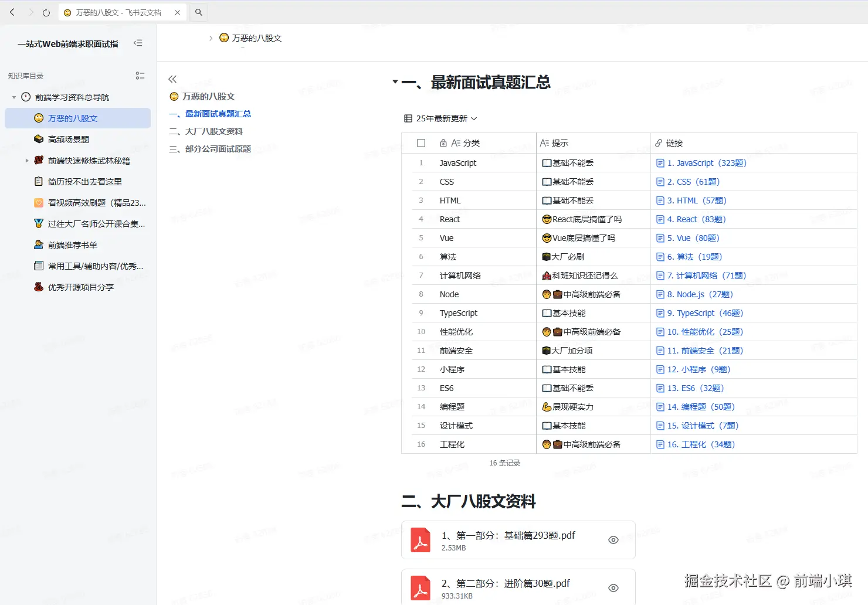Reload the page with the refresh icon
The width and height of the screenshot is (868, 605).
point(46,12)
